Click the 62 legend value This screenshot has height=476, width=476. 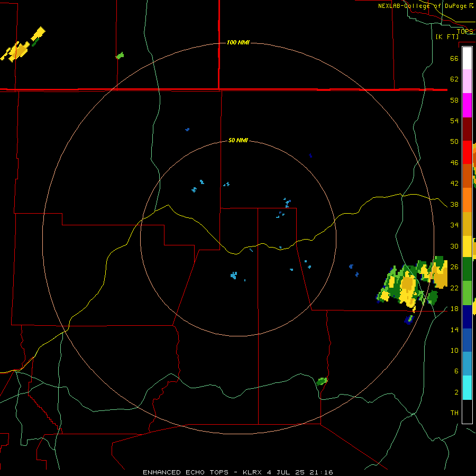(x=454, y=79)
